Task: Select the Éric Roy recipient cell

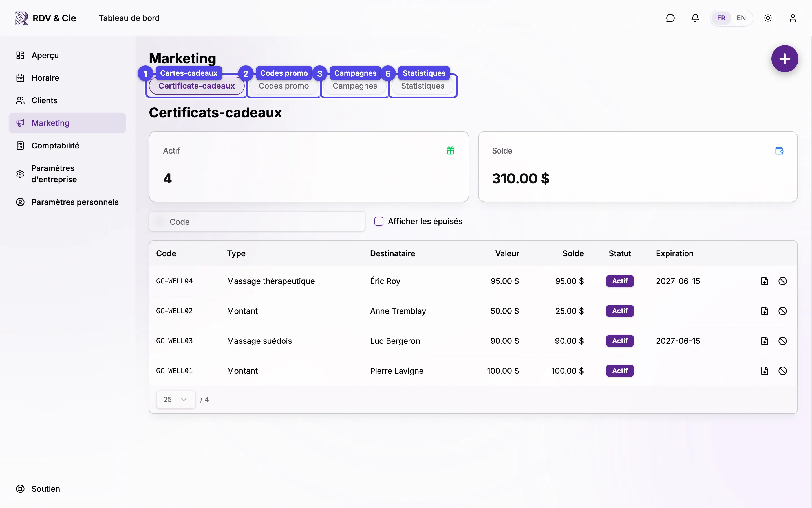Action: (385, 281)
